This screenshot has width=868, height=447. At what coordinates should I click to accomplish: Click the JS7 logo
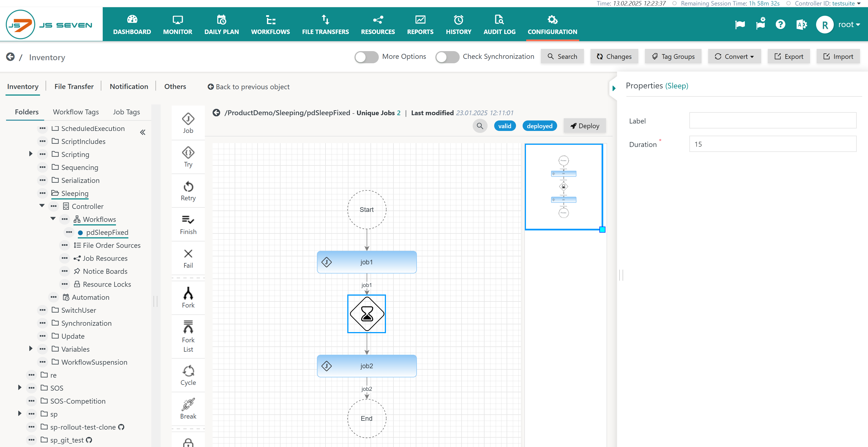(x=49, y=24)
